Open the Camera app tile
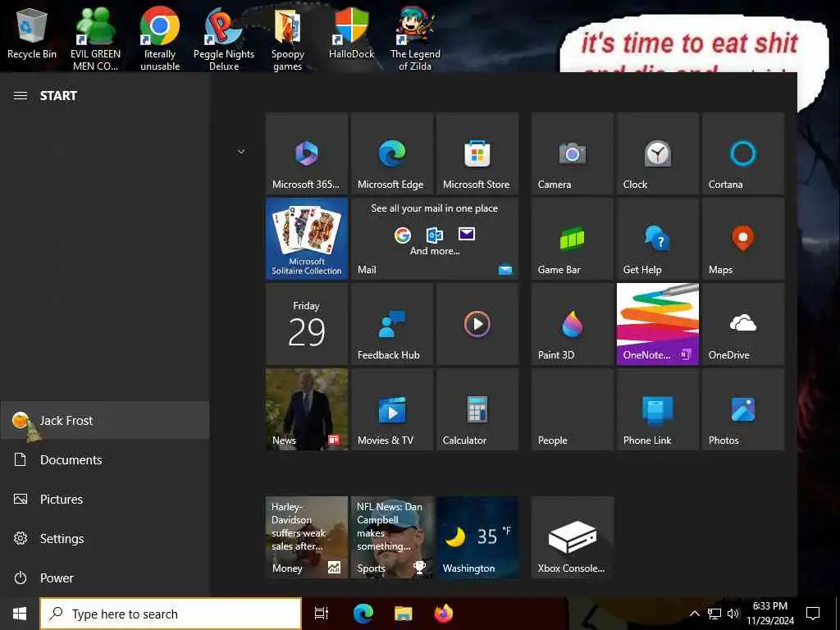The width and height of the screenshot is (840, 630). [572, 153]
